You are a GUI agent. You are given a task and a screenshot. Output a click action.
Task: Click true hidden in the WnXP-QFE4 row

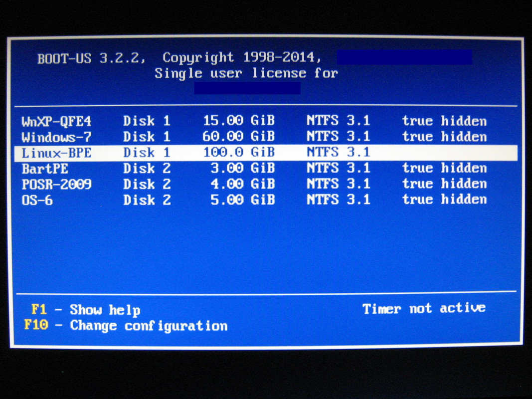click(x=444, y=121)
